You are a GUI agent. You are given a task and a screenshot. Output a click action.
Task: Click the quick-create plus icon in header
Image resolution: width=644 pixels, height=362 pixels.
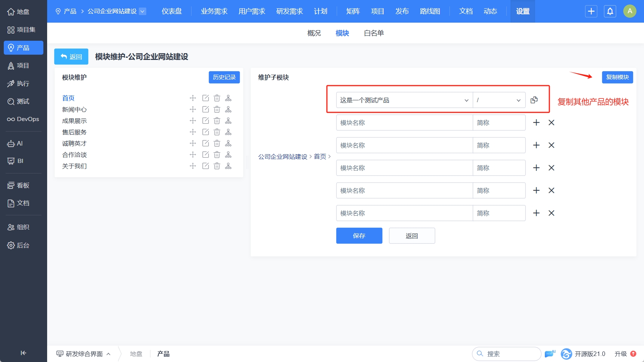tap(591, 11)
